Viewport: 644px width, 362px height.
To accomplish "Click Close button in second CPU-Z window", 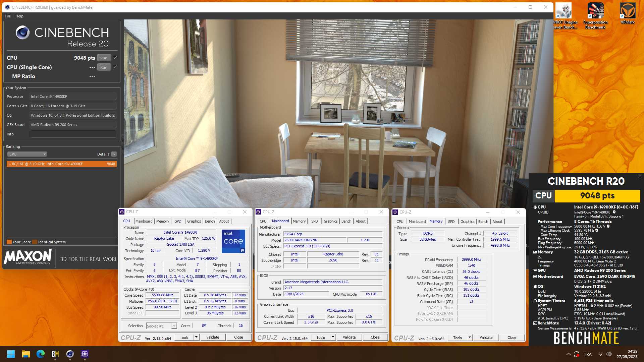I will (x=375, y=338).
